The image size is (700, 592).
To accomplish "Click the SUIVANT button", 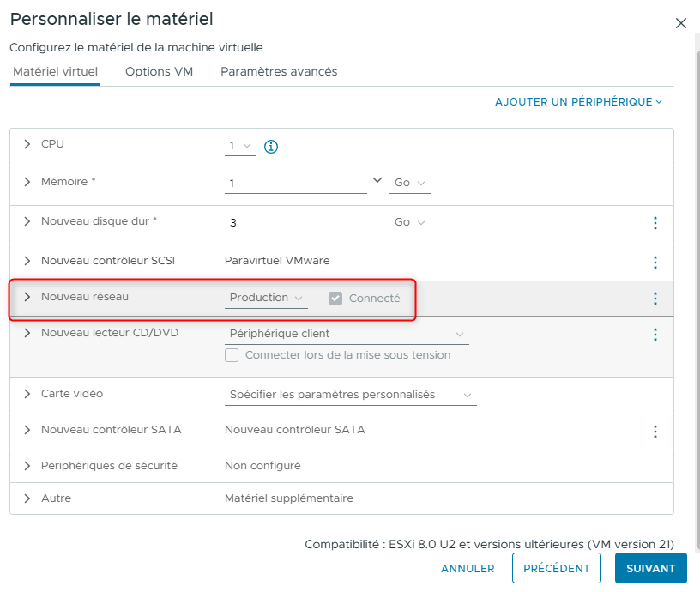I will (x=650, y=568).
